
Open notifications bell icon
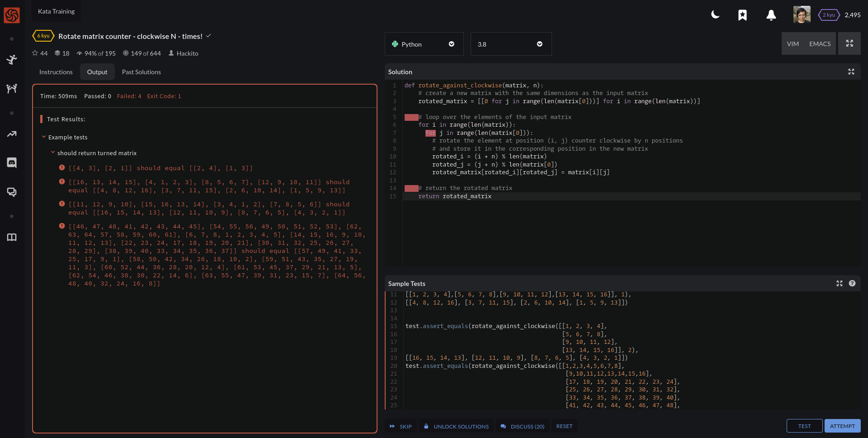(771, 15)
